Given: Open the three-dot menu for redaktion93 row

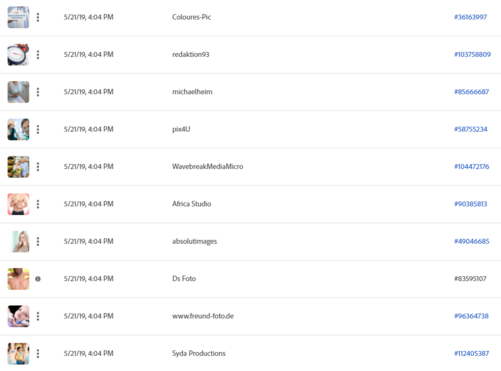Looking at the screenshot, I should coord(38,54).
